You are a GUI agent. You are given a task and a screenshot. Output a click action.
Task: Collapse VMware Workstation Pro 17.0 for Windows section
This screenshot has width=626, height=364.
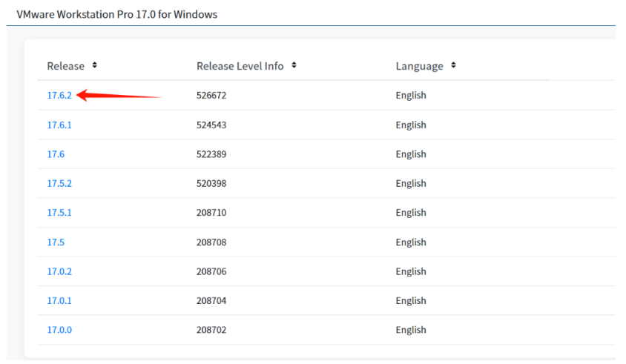tap(117, 14)
